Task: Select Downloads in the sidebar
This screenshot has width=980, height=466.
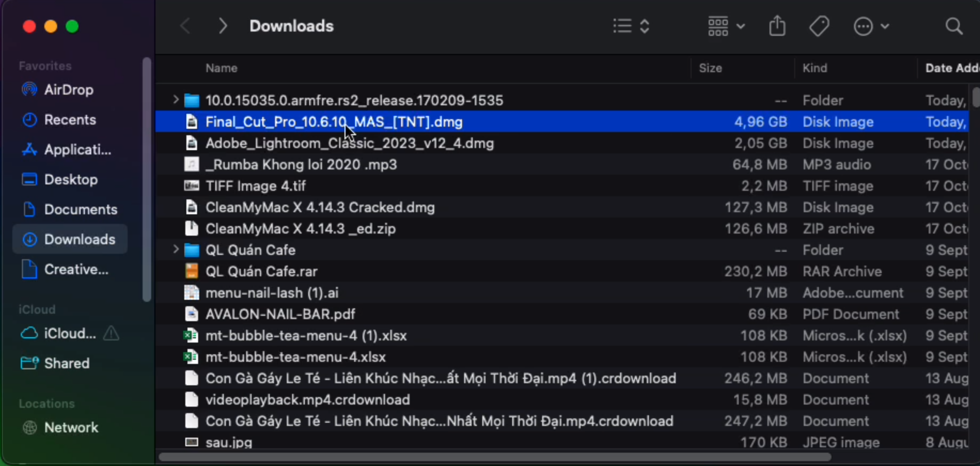Action: [69, 239]
